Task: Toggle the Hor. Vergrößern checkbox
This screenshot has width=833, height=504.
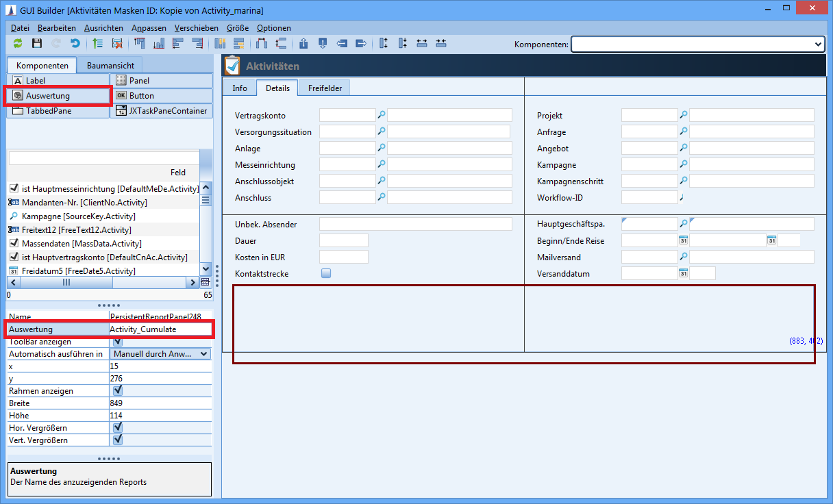Action: click(x=118, y=427)
